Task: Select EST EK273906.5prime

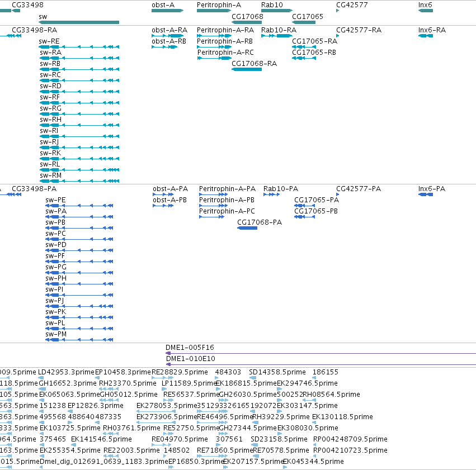Action: coord(156,422)
